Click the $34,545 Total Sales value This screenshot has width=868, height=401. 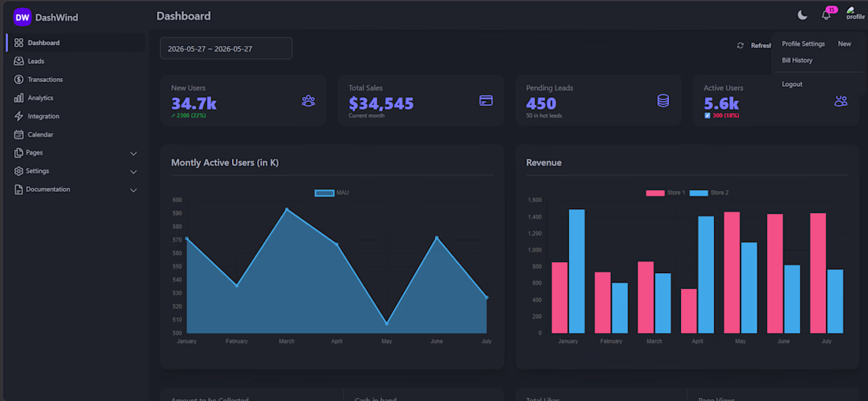click(381, 103)
